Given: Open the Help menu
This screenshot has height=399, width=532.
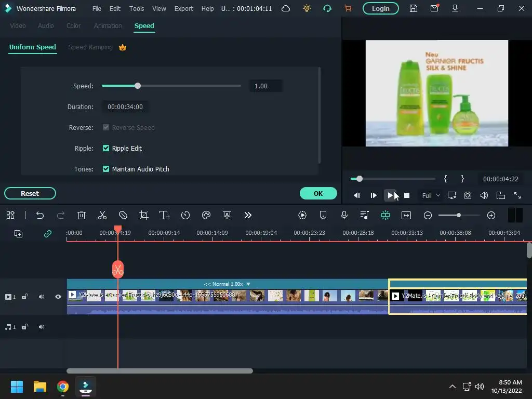Looking at the screenshot, I should point(207,8).
